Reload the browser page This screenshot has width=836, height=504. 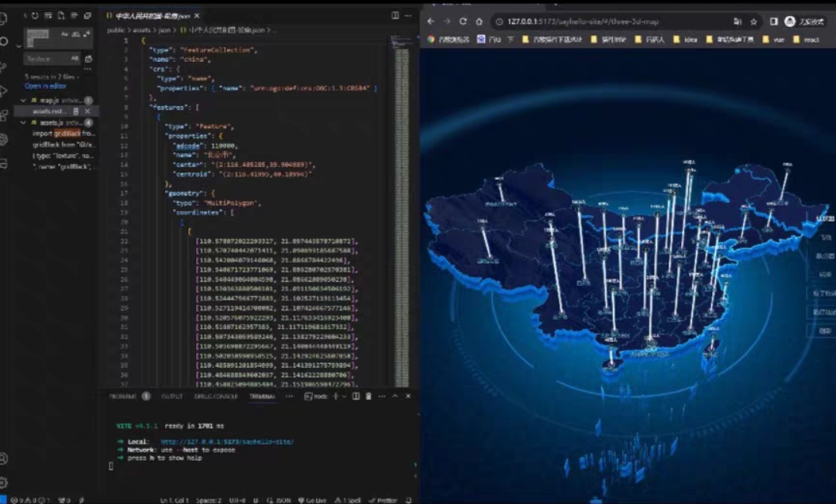(x=463, y=22)
